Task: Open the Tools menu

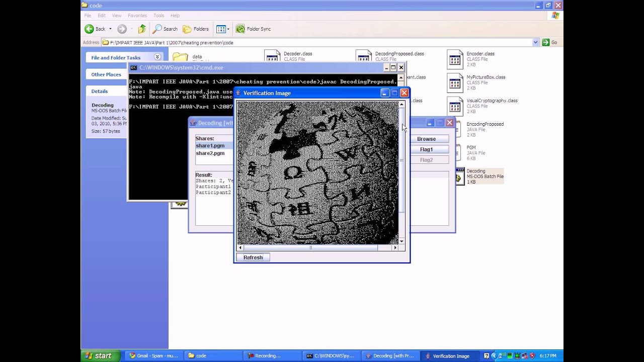Action: (158, 16)
